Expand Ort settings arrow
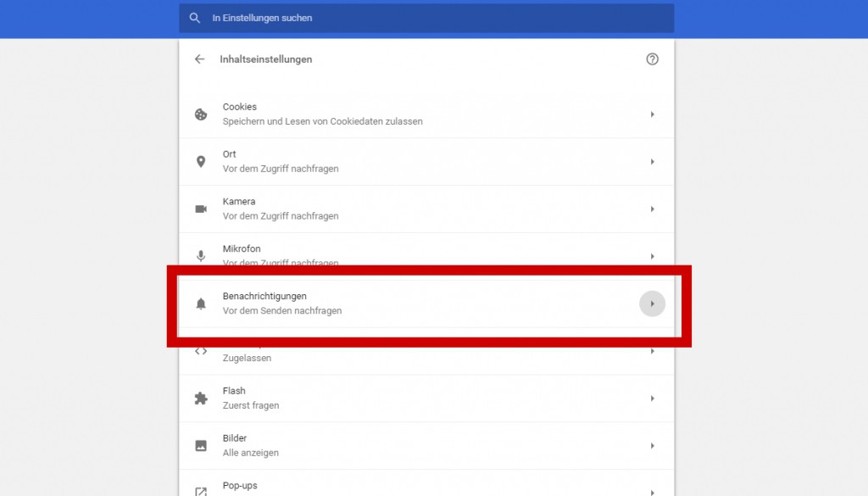This screenshot has width=868, height=496. pyautogui.click(x=652, y=161)
